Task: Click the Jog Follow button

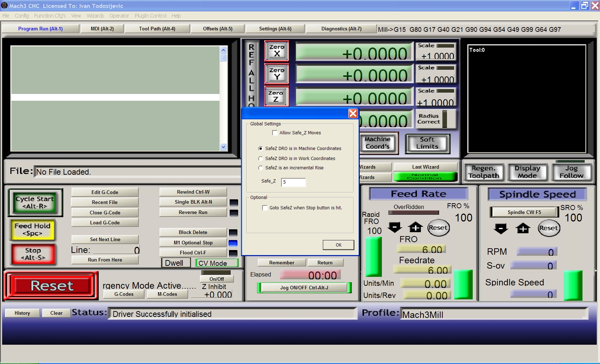Action: [571, 172]
